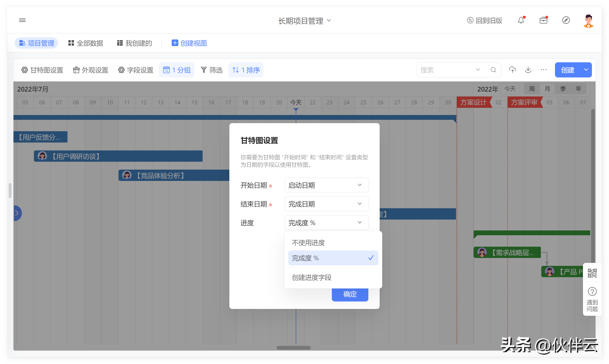Switch timeline scale to 周

point(532,89)
